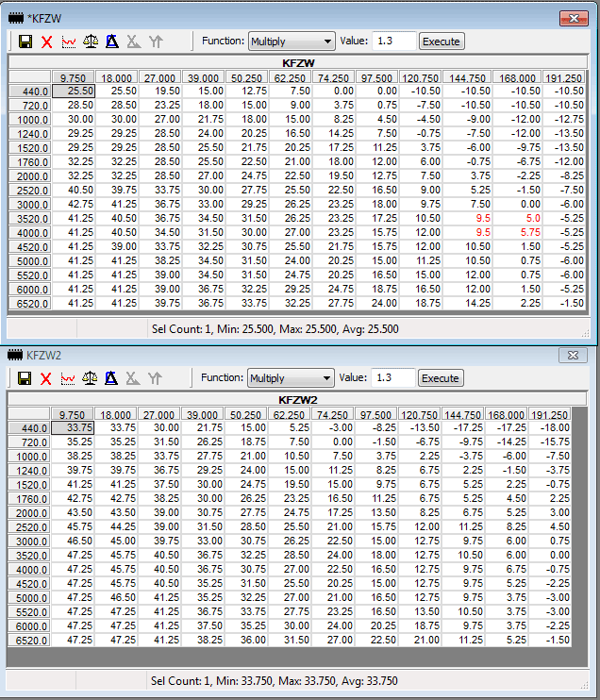
Task: Click red 9.5 cell in KFZW row 3520.0
Action: coord(467,218)
